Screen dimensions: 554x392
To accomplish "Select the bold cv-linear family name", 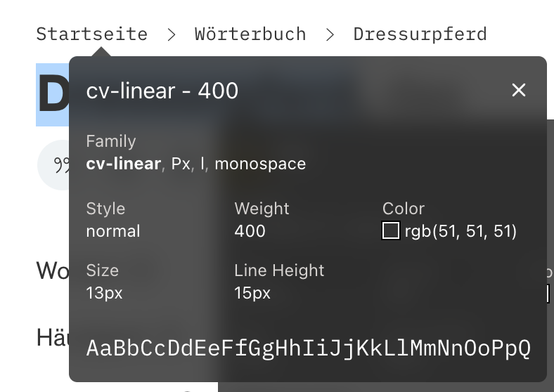I will [123, 164].
